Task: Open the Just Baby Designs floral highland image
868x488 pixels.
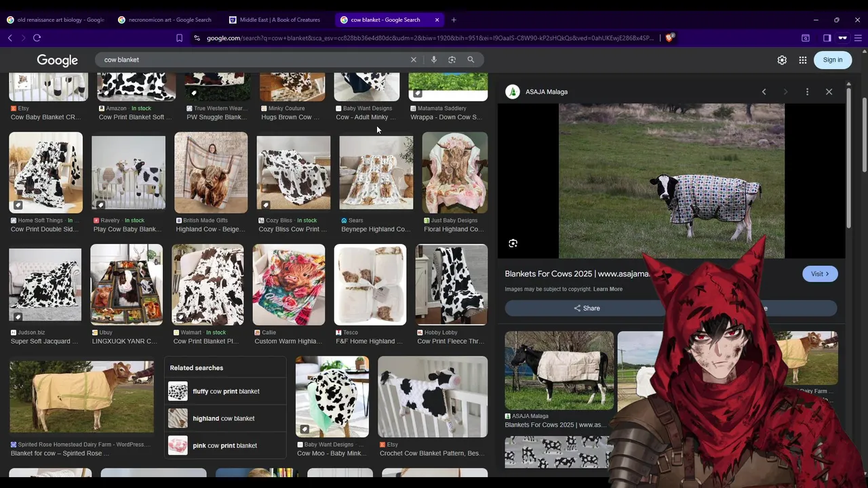Action: 455,173
